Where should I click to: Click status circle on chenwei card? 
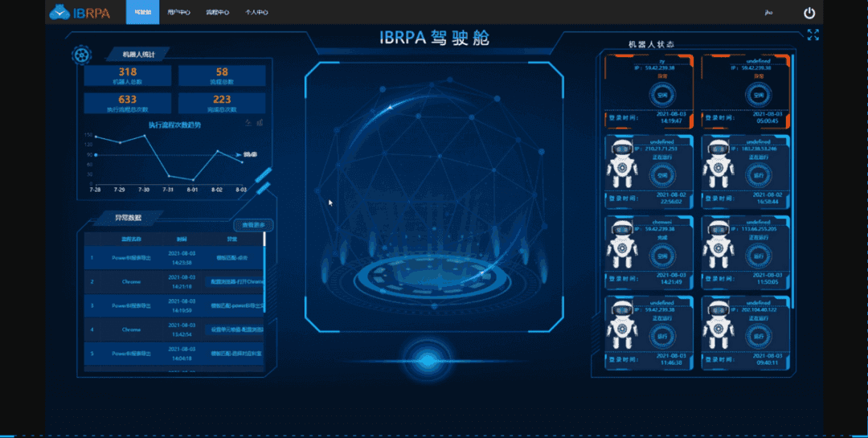click(662, 256)
